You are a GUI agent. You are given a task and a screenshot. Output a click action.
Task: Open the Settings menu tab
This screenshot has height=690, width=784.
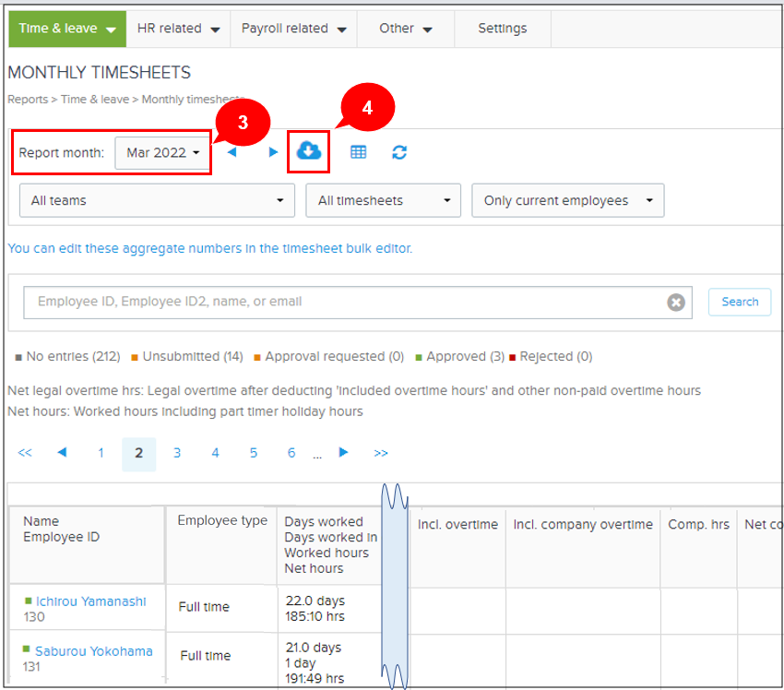[x=502, y=29]
